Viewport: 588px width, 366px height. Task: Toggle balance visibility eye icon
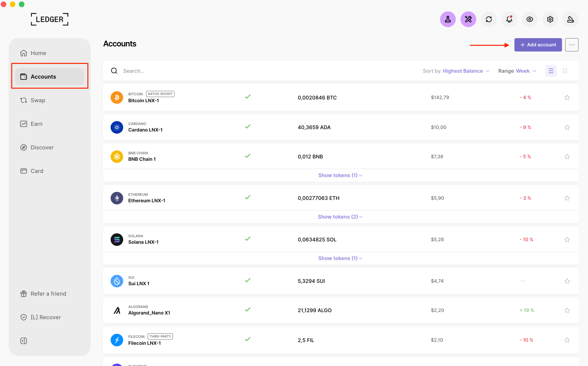530,19
